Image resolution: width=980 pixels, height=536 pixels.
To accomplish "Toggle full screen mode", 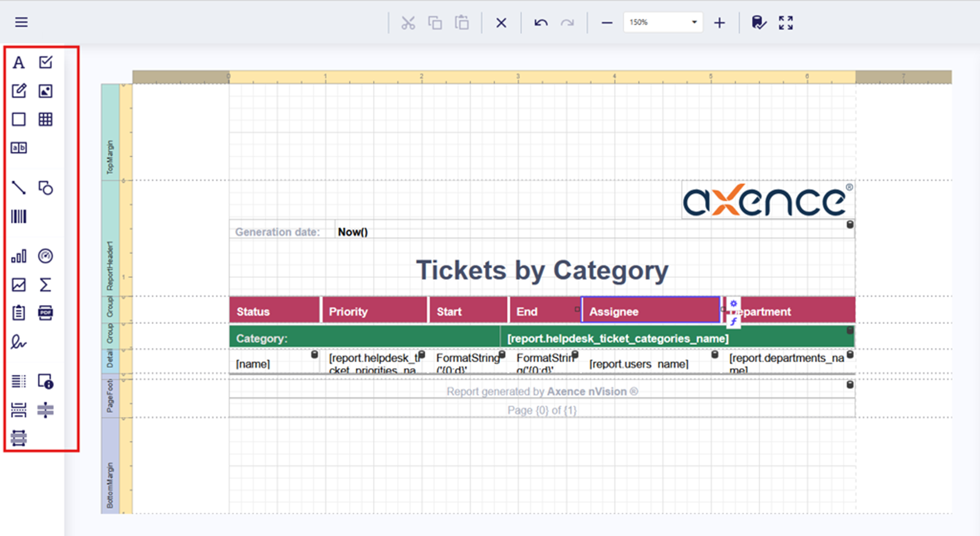I will [x=786, y=23].
